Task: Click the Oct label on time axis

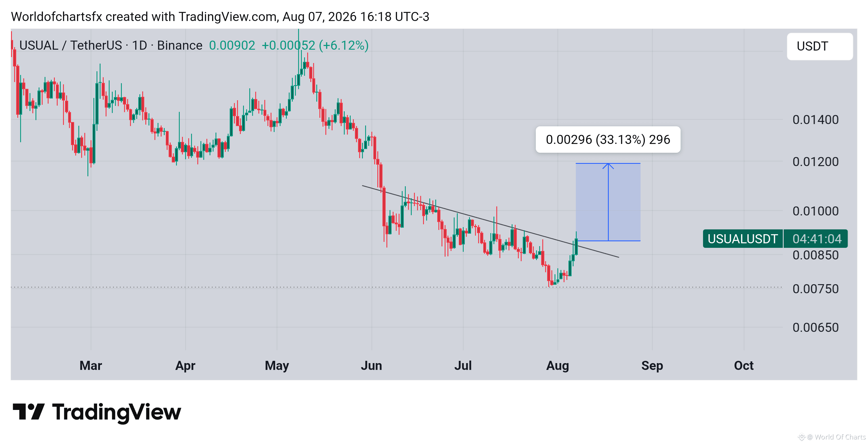Action: pyautogui.click(x=744, y=366)
